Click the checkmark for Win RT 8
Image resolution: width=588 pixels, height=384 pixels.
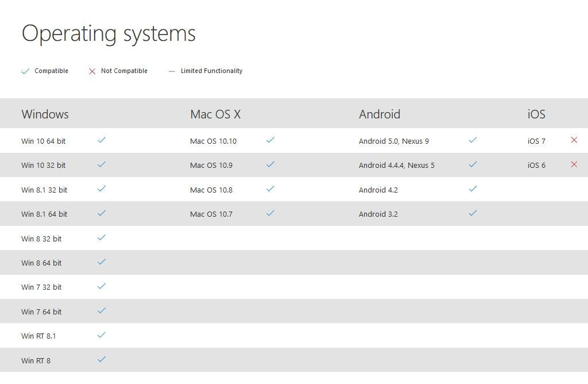click(x=102, y=359)
